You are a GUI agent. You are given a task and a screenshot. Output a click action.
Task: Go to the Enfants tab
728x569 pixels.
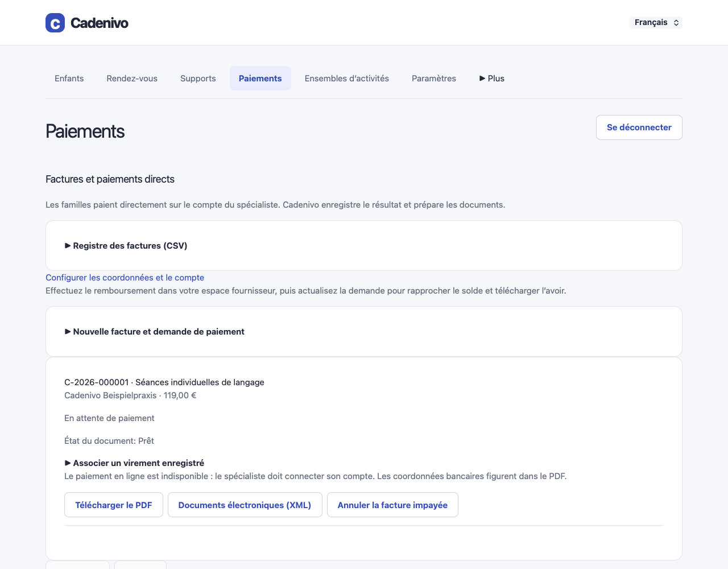coord(69,79)
